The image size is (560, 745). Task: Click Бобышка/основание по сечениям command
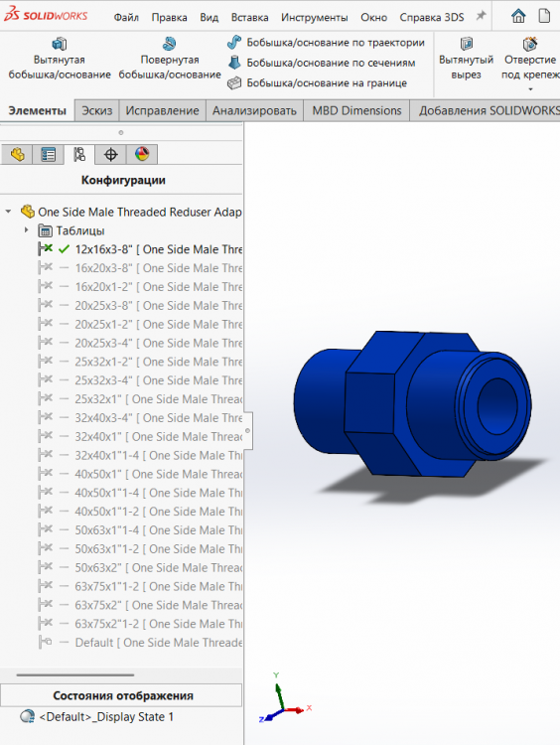click(331, 63)
